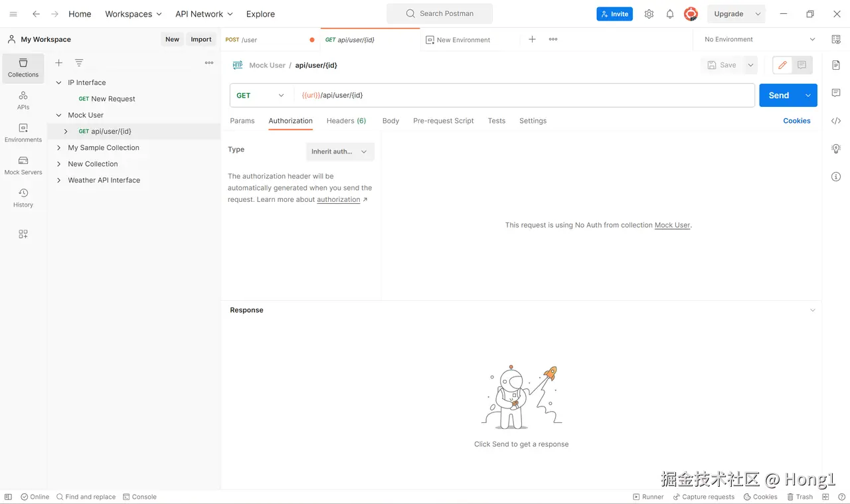Open the Workspaces dropdown
Viewport: 850px width, 504px height.
click(x=133, y=14)
